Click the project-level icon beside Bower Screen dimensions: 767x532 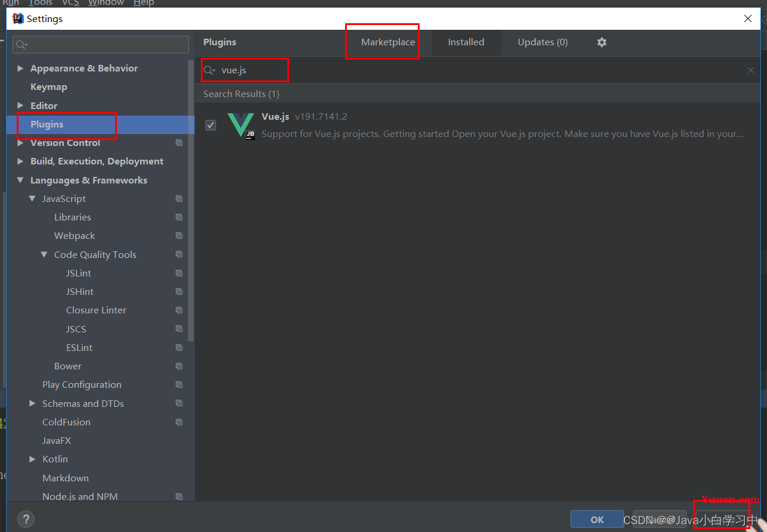point(179,366)
